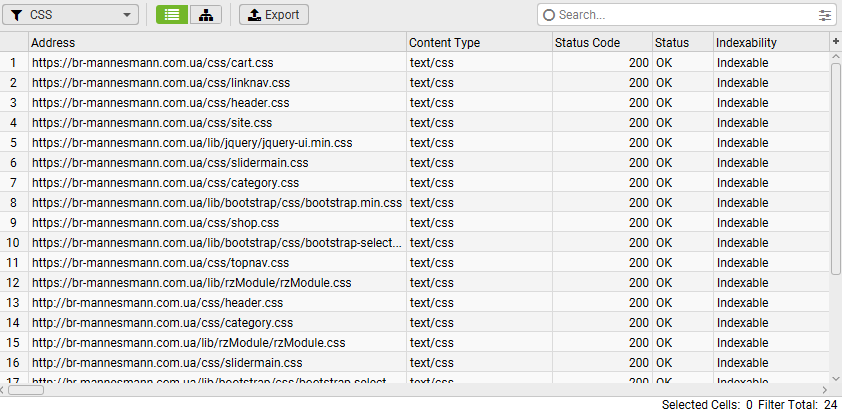This screenshot has height=412, width=842.
Task: Sort by Status Code column header
Action: [x=600, y=43]
